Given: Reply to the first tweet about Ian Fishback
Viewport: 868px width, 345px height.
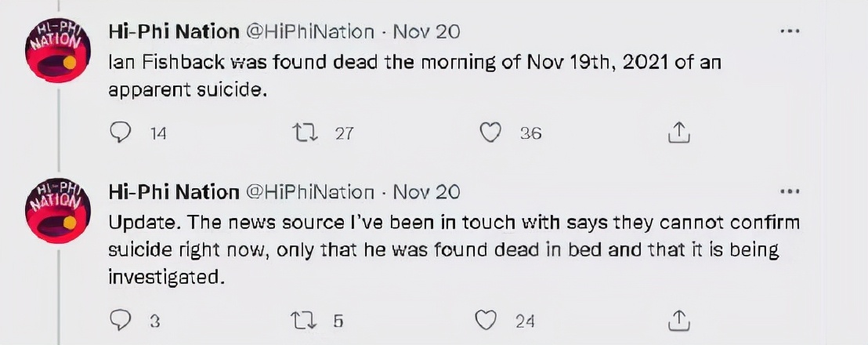Looking at the screenshot, I should coord(119,134).
